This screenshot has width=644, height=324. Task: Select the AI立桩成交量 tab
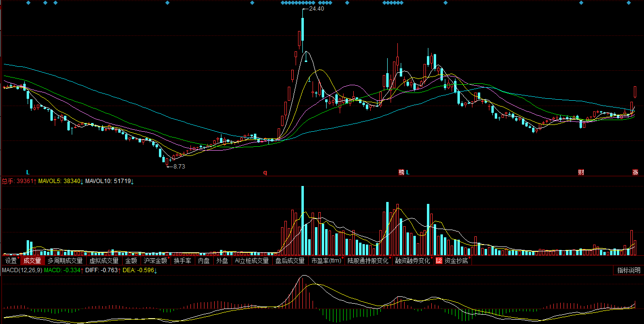tap(251, 261)
